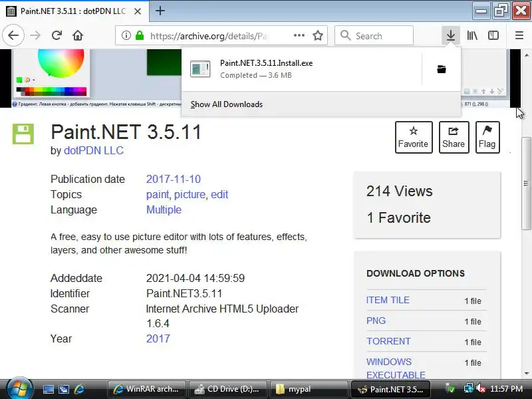Toggle the sidebar view icon

(x=493, y=35)
